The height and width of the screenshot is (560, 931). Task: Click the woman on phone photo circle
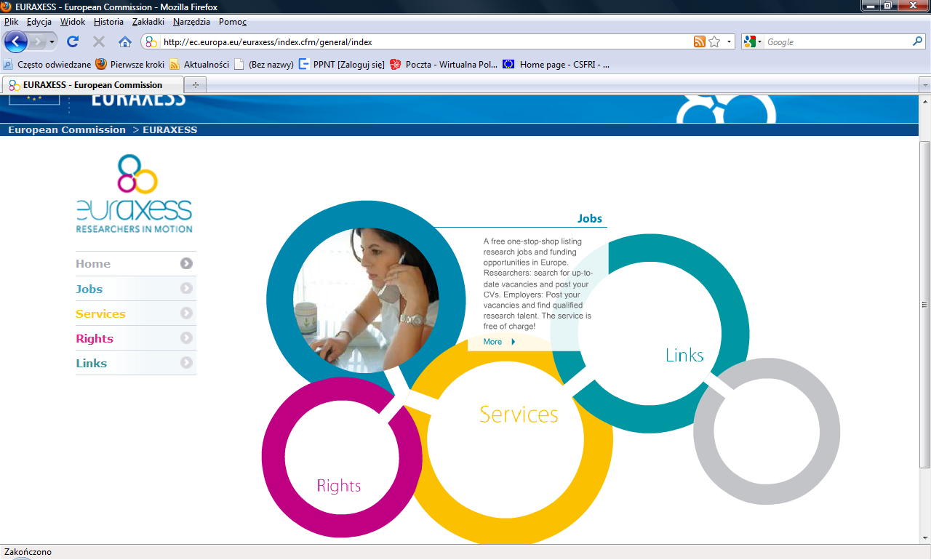coord(366,300)
